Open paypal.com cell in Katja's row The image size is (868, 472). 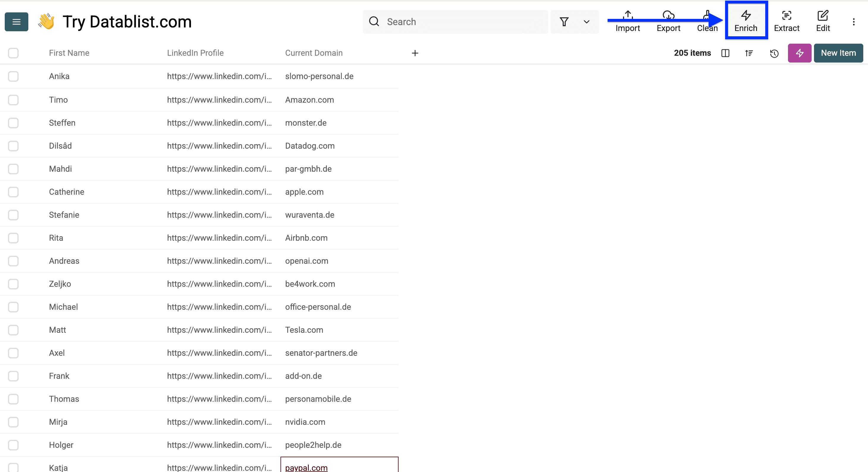[306, 467]
